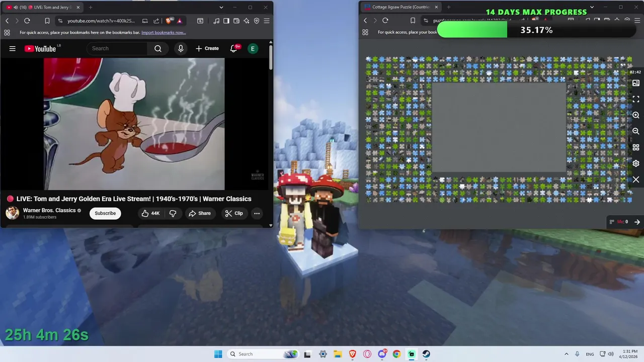Toggle the Brave sidebar panel
644x362 pixels.
click(226, 21)
